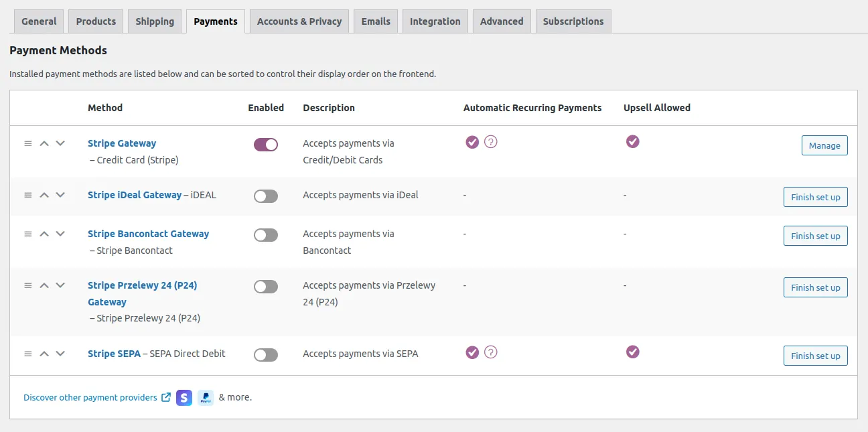This screenshot has height=432, width=868.
Task: Enable the Stripe SEPA toggle
Action: 266,355
